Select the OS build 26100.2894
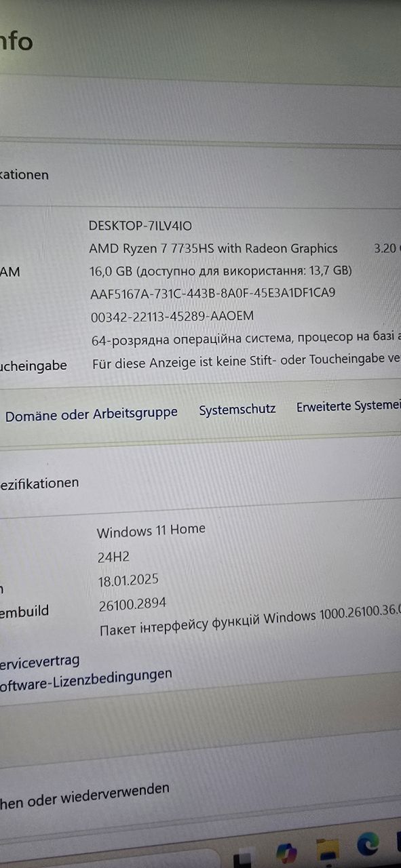The width and height of the screenshot is (401, 868). click(132, 604)
